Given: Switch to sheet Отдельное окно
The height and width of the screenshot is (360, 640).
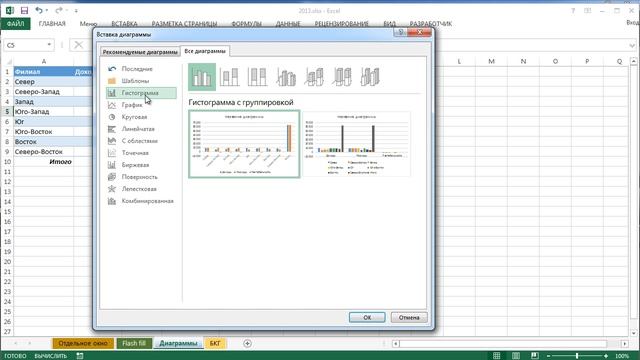Looking at the screenshot, I should click(83, 344).
